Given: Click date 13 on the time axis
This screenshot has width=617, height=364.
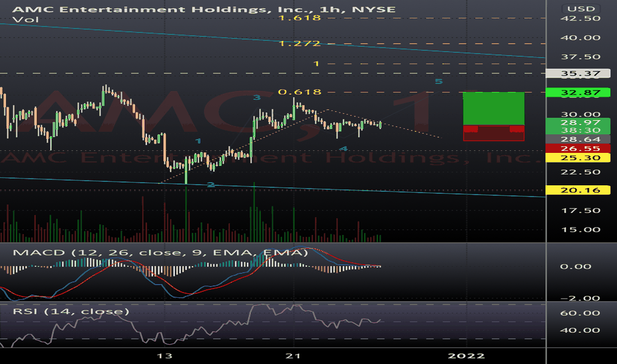Looking at the screenshot, I should coord(164,356).
